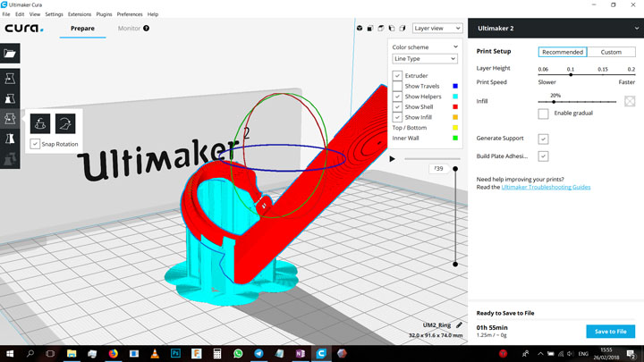The width and height of the screenshot is (644, 362).
Task: Open the Line Type dropdown
Action: (x=425, y=59)
